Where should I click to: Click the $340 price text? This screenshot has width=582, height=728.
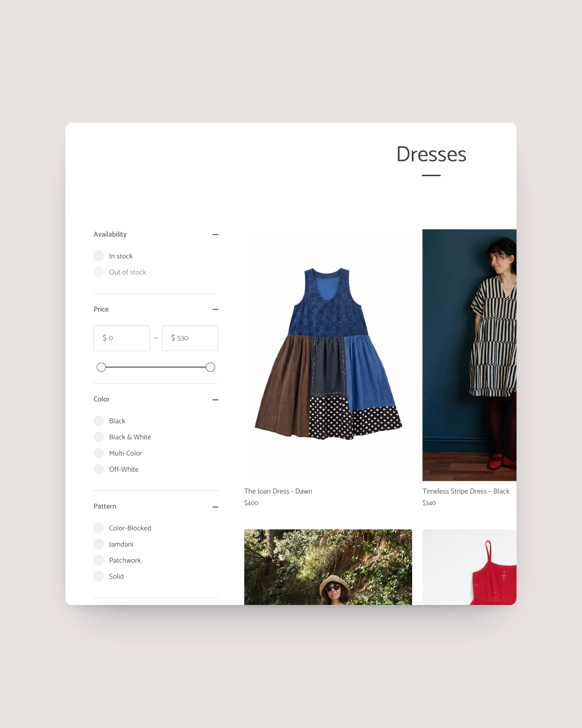click(x=429, y=503)
